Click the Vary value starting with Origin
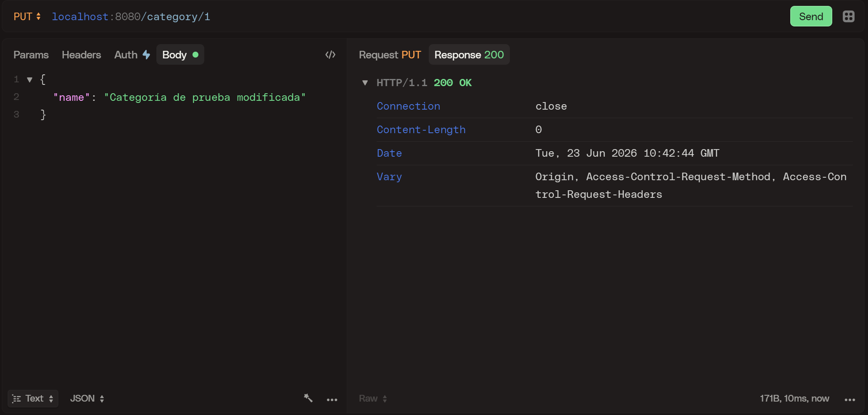Image resolution: width=868 pixels, height=415 pixels. click(x=691, y=186)
